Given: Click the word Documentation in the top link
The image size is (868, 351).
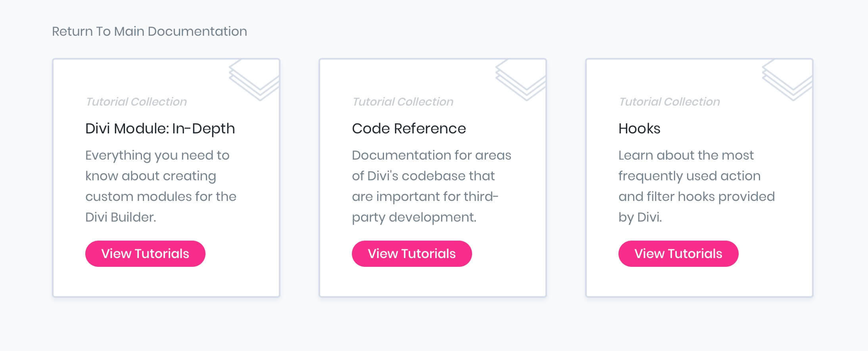Looking at the screenshot, I should (197, 31).
